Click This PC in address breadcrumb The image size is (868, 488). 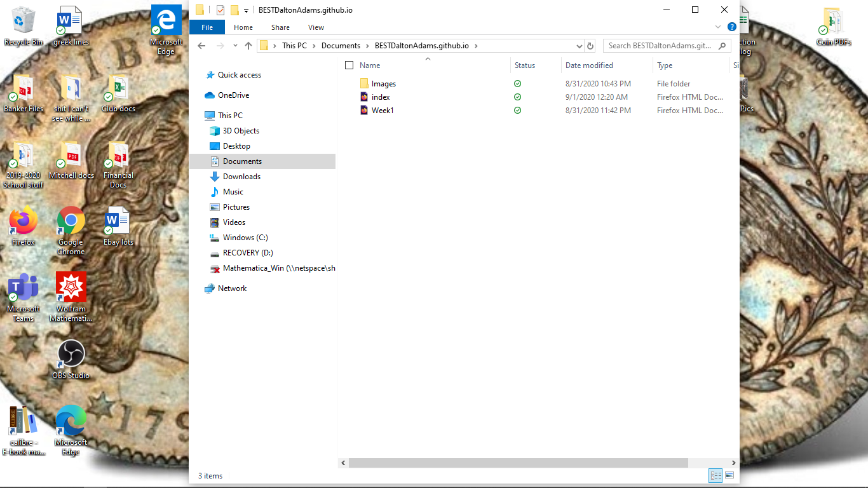pyautogui.click(x=294, y=46)
